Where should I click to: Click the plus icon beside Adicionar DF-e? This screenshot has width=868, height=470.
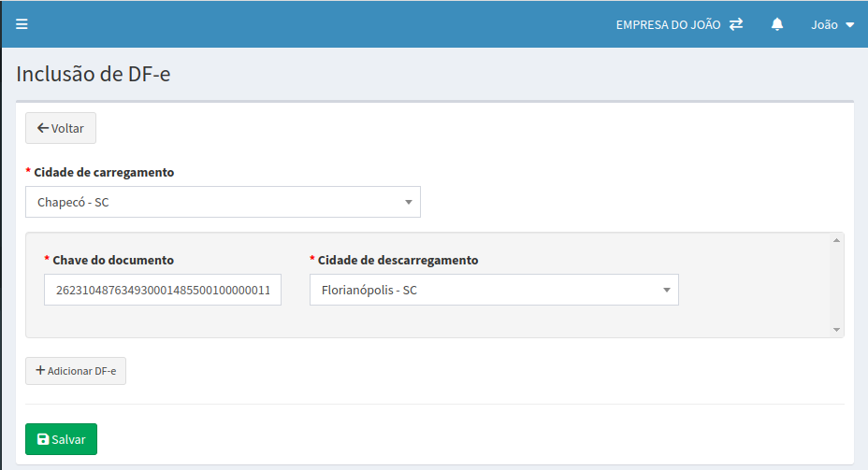tap(40, 370)
